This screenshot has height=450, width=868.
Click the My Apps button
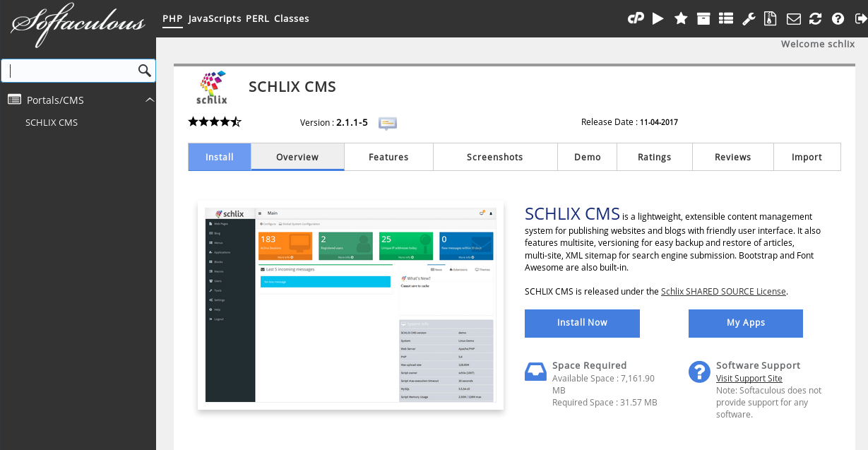coord(746,323)
